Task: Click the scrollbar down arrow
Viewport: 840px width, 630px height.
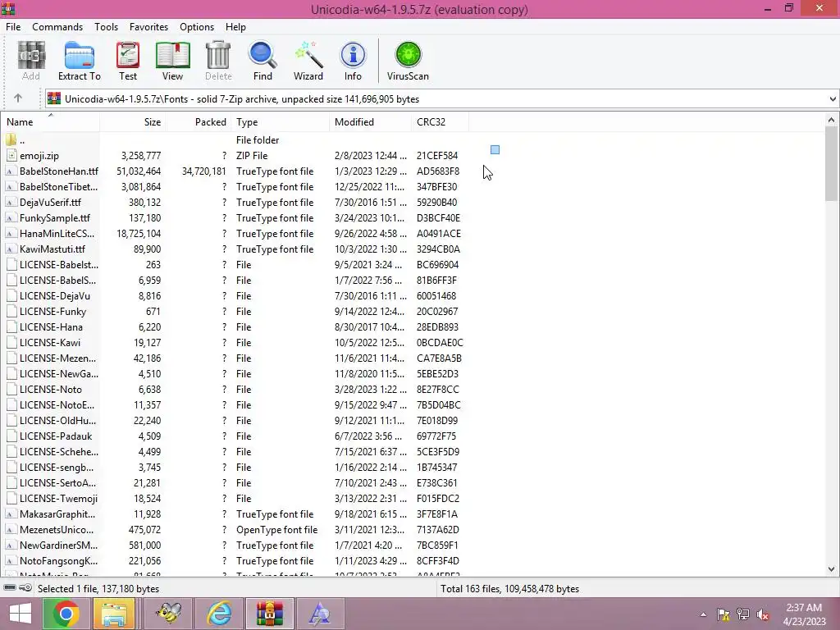Action: (832, 569)
